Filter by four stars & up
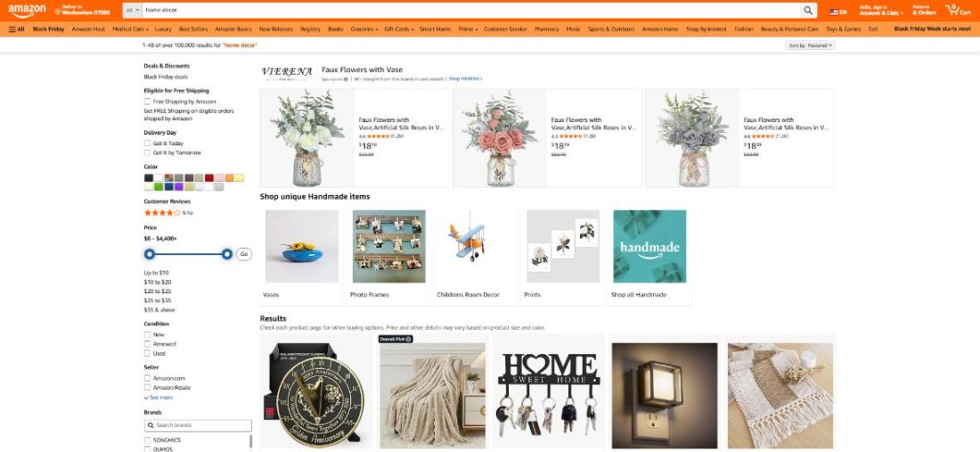Viewport: 980px width, 452px height. pos(168,212)
